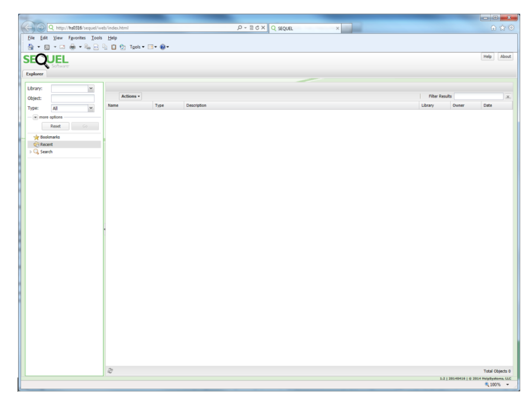Expand the Search tree node arrow
The width and height of the screenshot is (532, 402).
31,152
